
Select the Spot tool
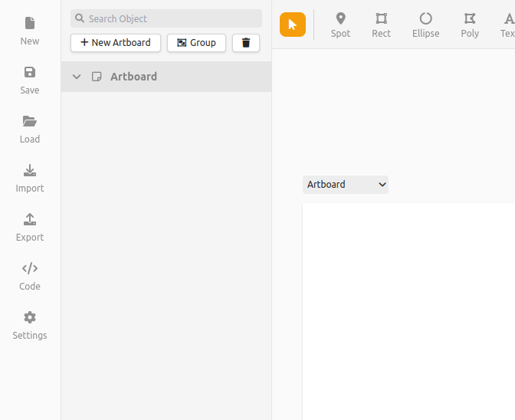pyautogui.click(x=340, y=25)
